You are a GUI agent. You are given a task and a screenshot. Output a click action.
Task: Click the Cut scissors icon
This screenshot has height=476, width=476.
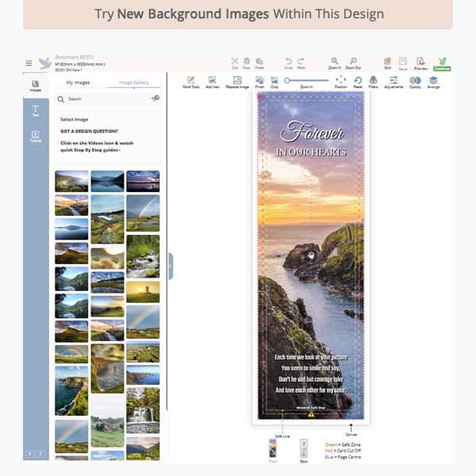[x=235, y=62]
